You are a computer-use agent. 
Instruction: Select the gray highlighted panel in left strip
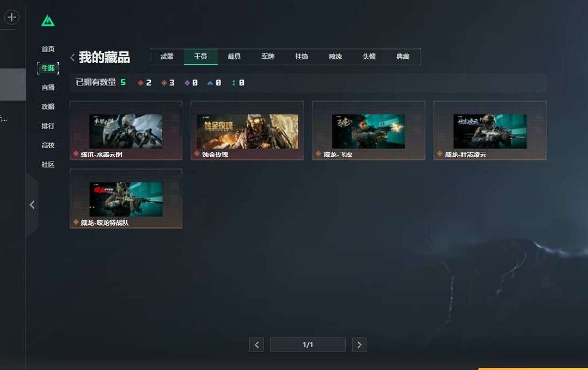tap(13, 84)
